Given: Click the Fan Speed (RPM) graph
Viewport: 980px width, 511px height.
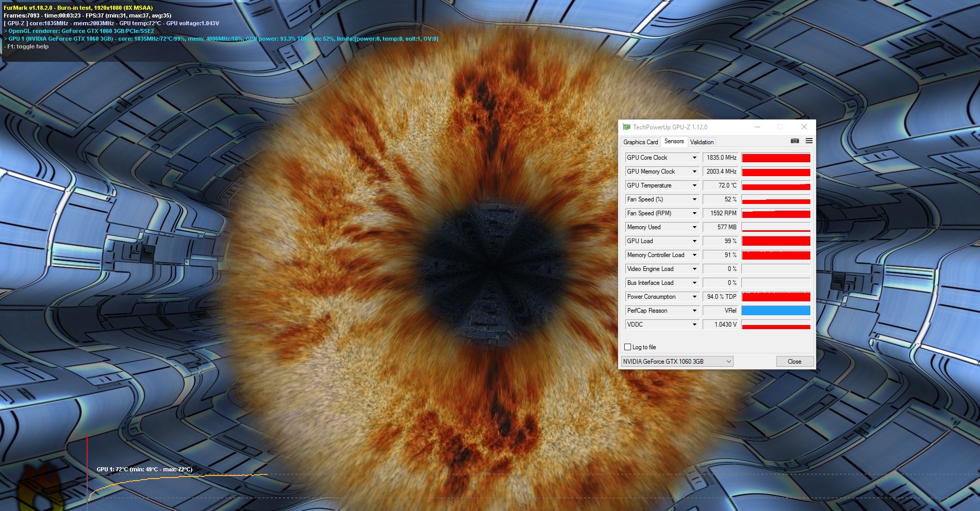Looking at the screenshot, I should coord(776,213).
